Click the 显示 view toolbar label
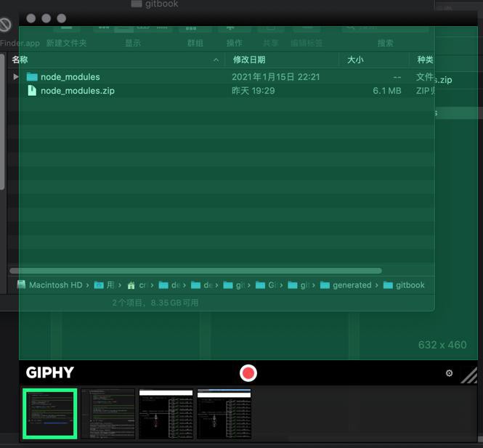The width and height of the screenshot is (483, 448). point(133,43)
